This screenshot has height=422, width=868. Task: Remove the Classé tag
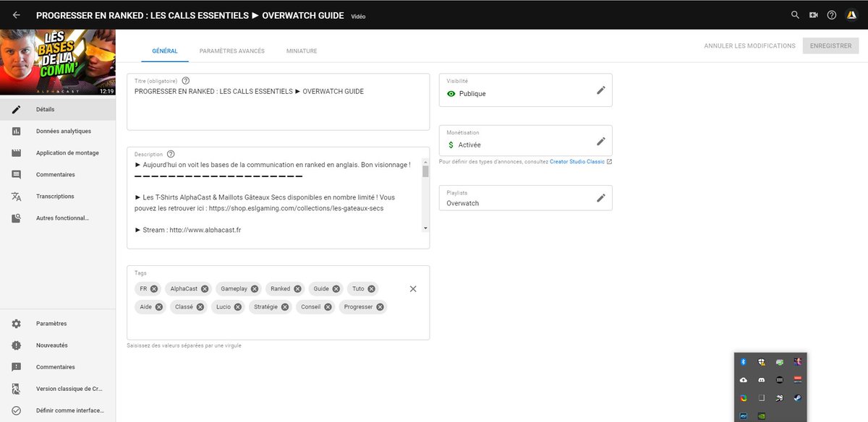(x=200, y=307)
